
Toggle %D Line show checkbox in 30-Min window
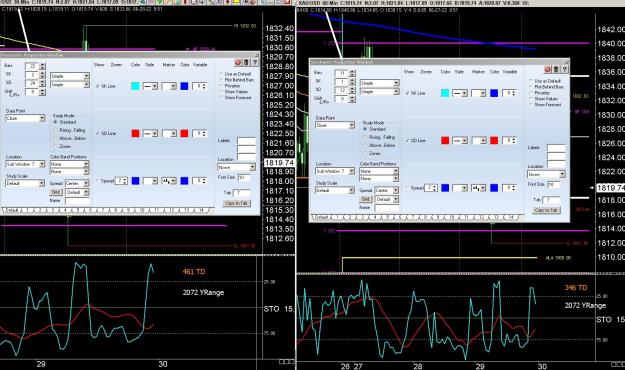coord(98,134)
